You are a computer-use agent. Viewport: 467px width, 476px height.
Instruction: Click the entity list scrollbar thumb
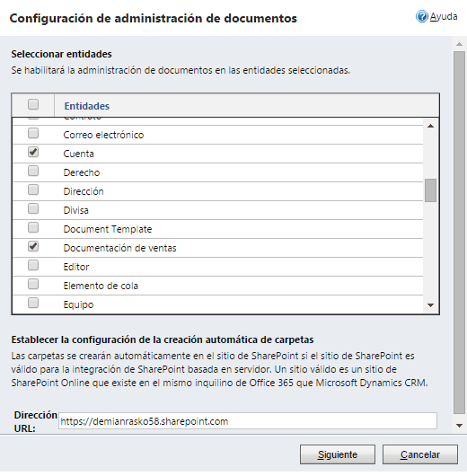(430, 190)
